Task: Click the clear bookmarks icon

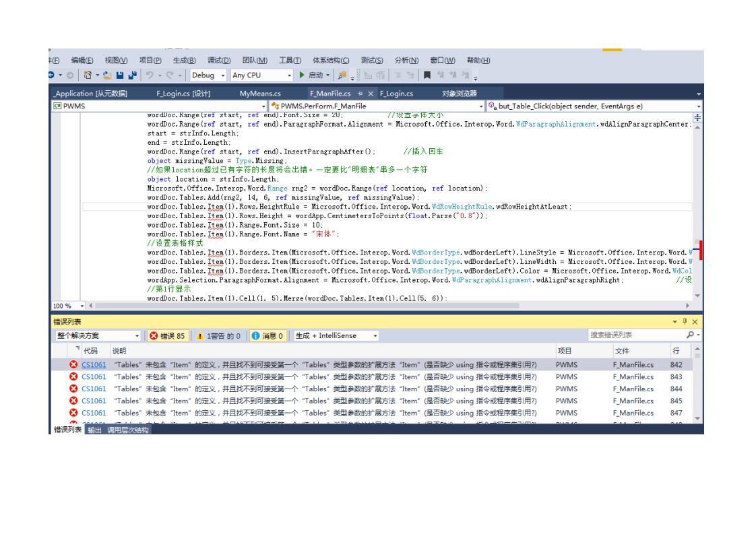Action: (x=466, y=75)
